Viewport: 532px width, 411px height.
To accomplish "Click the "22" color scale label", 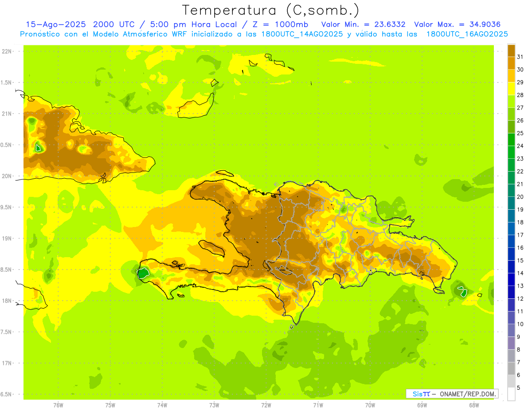I will click(520, 172).
